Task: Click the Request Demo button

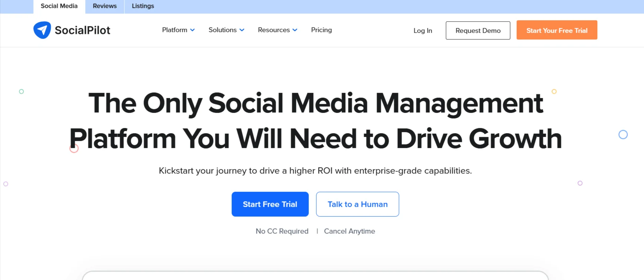Action: point(478,30)
